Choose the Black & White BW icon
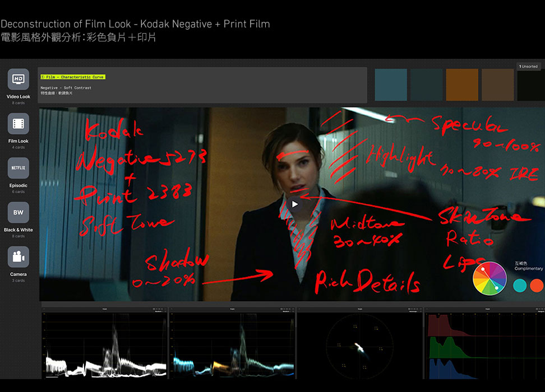This screenshot has height=392, width=545. pos(19,212)
